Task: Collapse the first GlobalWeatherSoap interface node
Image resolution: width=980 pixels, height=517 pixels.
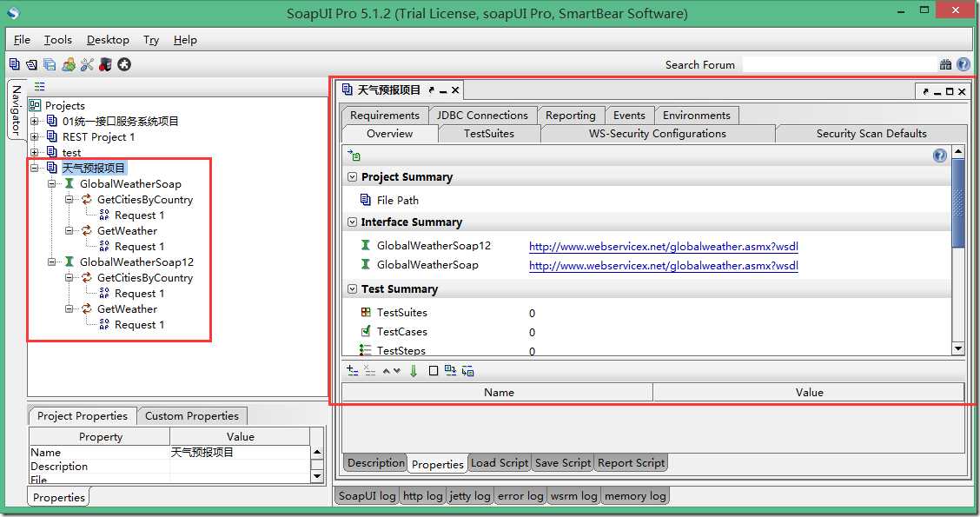Action: click(x=52, y=184)
